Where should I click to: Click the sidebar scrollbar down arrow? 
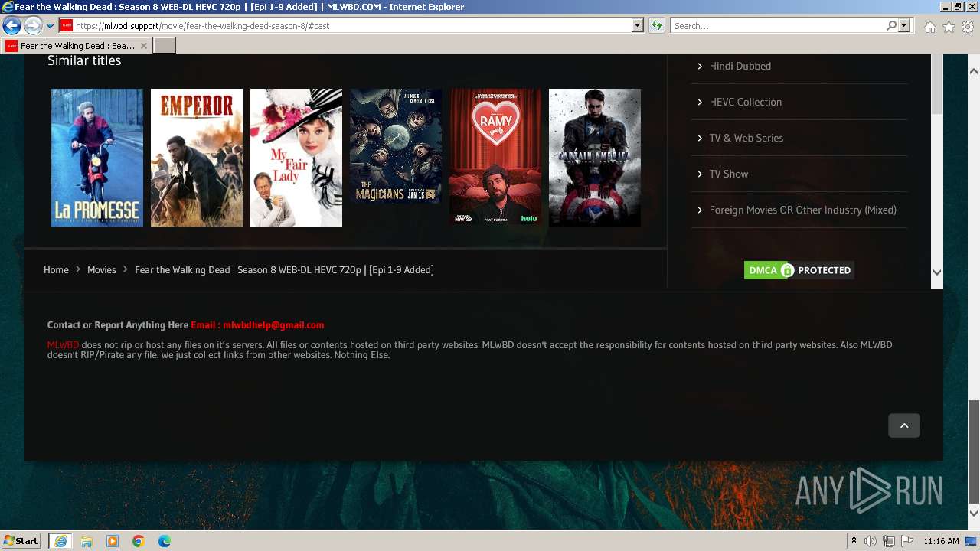point(937,272)
